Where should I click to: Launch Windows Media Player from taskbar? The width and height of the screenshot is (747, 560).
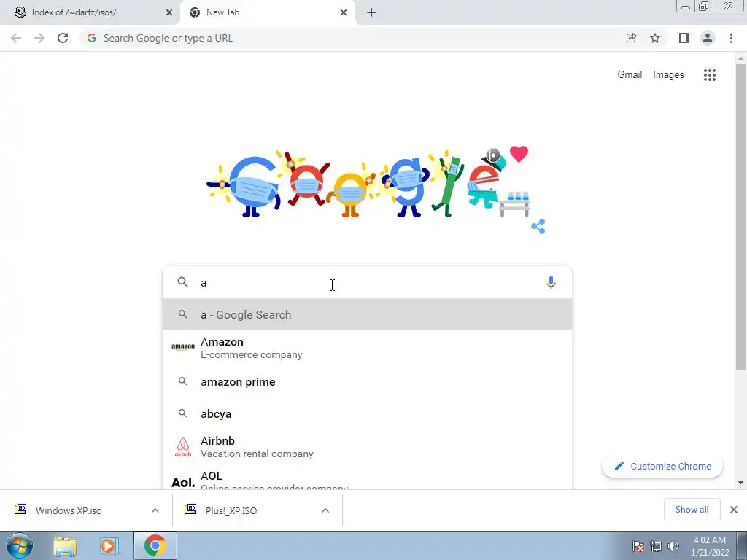click(x=108, y=546)
